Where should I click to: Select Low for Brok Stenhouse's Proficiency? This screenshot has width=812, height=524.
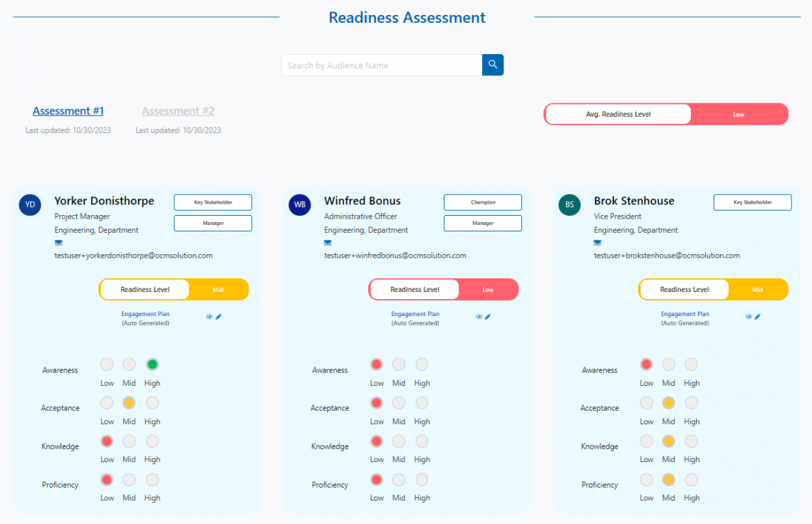click(646, 479)
